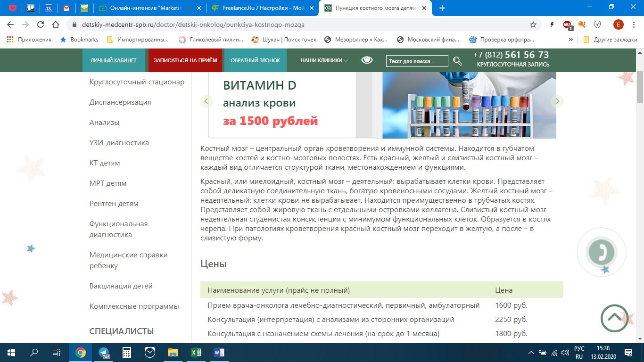Open Анализы in the sidebar
This screenshot has width=644, height=362.
click(105, 123)
